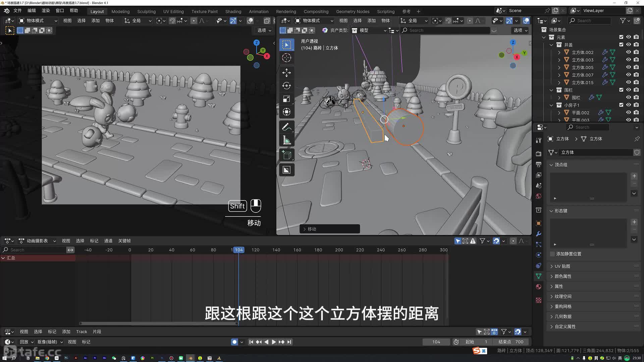This screenshot has height=362, width=644.
Task: Add a new vertex group with plus
Action: [634, 176]
